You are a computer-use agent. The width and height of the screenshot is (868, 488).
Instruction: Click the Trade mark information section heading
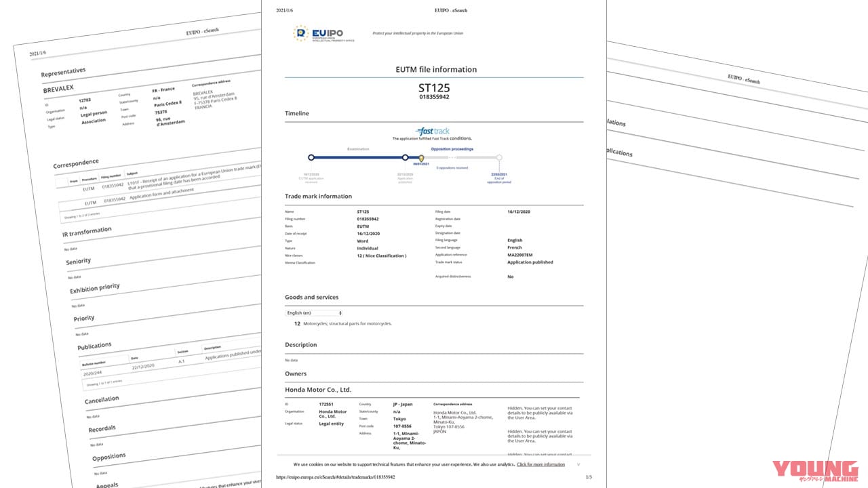318,197
